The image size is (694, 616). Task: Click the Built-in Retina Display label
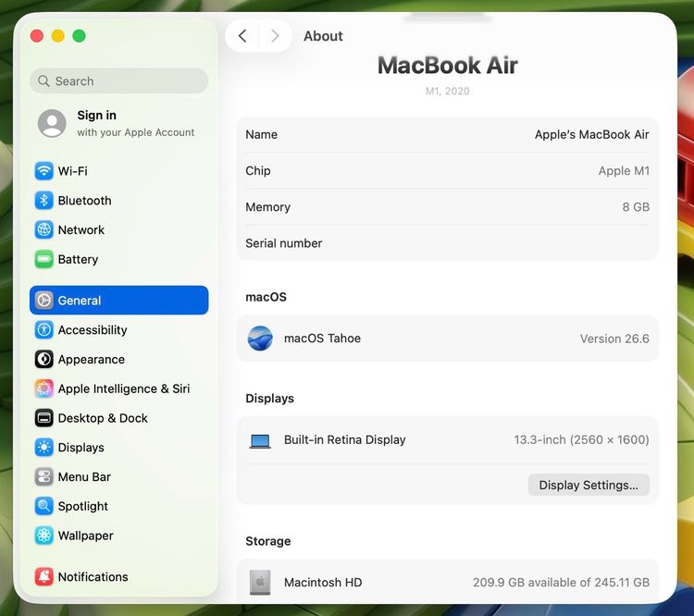(x=345, y=440)
